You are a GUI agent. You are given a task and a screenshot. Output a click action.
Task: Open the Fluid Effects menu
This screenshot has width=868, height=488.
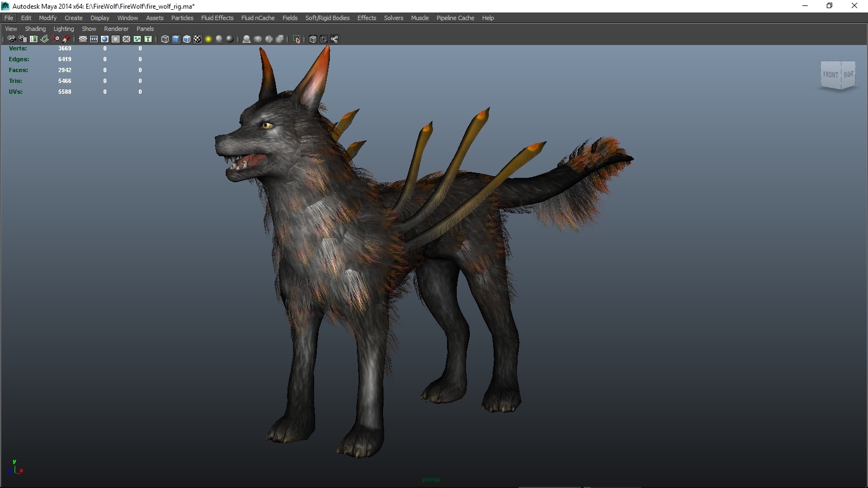tap(216, 18)
